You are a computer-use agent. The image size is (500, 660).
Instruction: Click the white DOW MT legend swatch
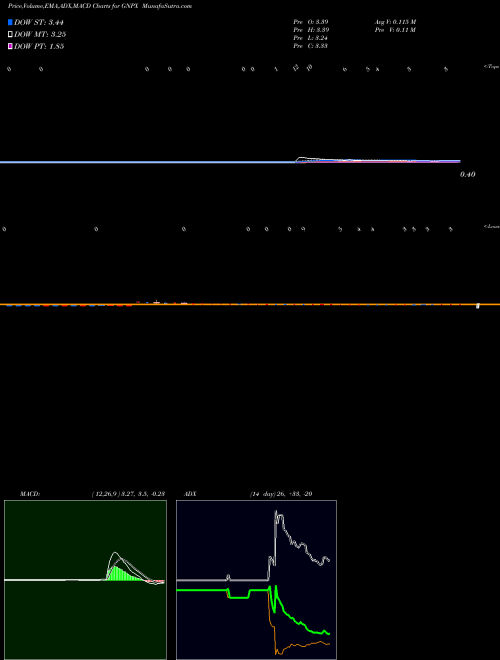pos(11,34)
